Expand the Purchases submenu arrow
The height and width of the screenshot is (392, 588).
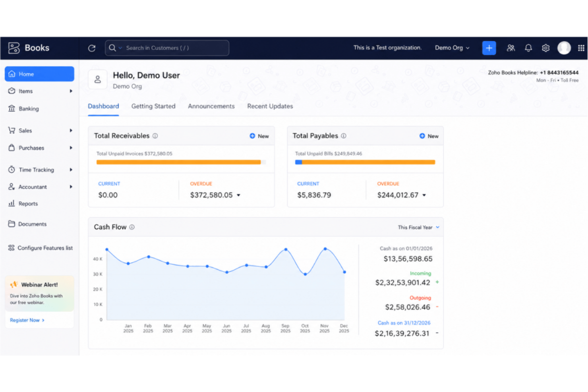[x=71, y=148]
